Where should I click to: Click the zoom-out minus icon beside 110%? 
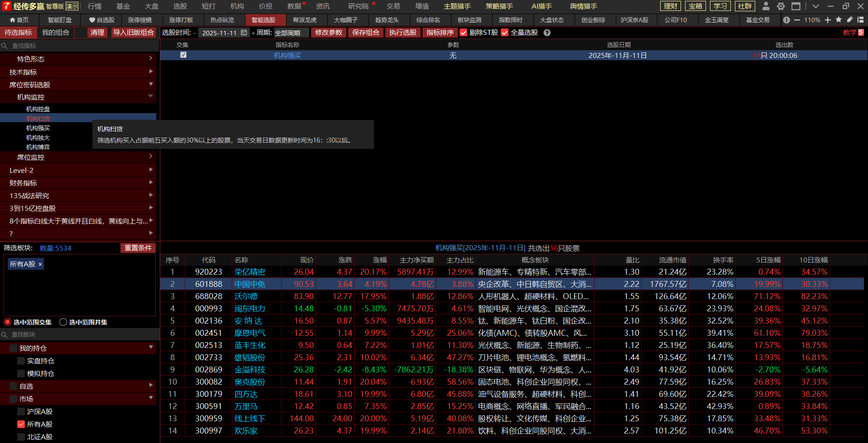point(797,20)
